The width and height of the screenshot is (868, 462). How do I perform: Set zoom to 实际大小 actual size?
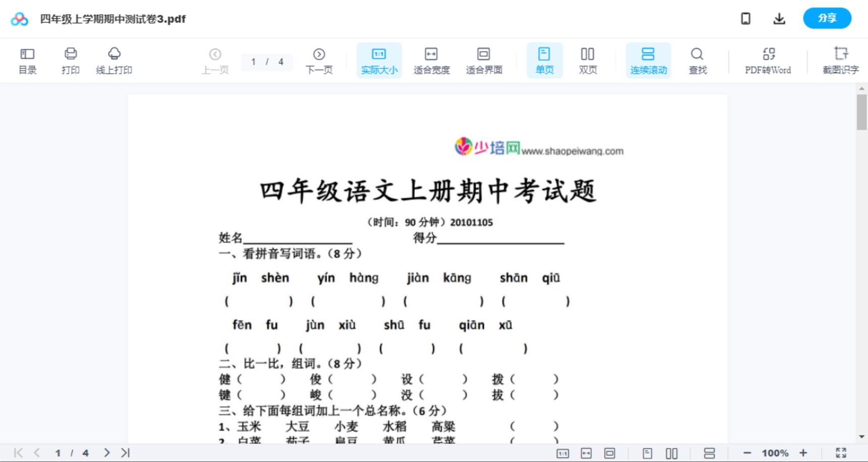click(x=379, y=60)
